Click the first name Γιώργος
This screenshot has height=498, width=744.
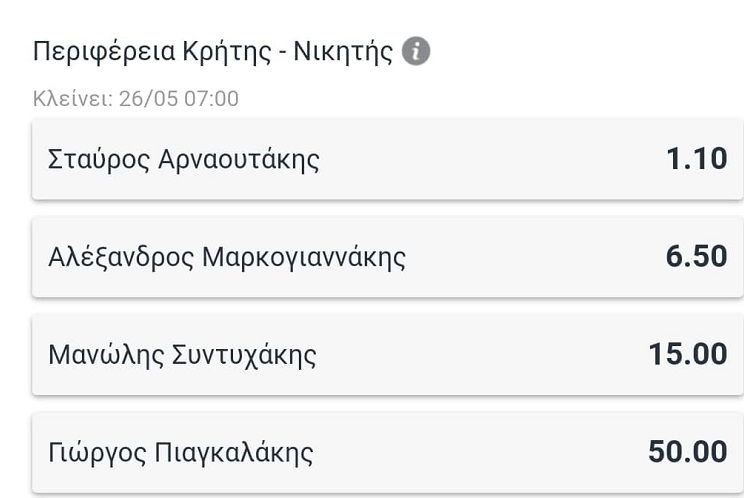(97, 453)
